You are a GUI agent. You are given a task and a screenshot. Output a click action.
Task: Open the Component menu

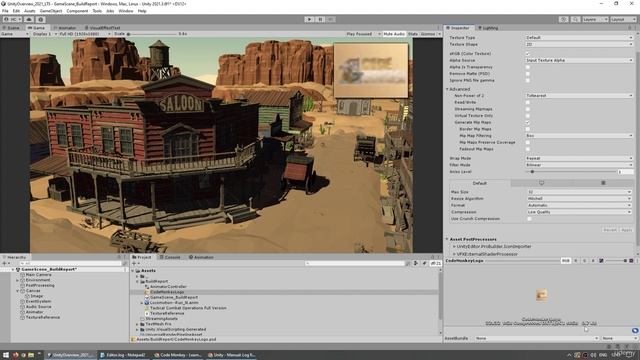[x=77, y=11]
